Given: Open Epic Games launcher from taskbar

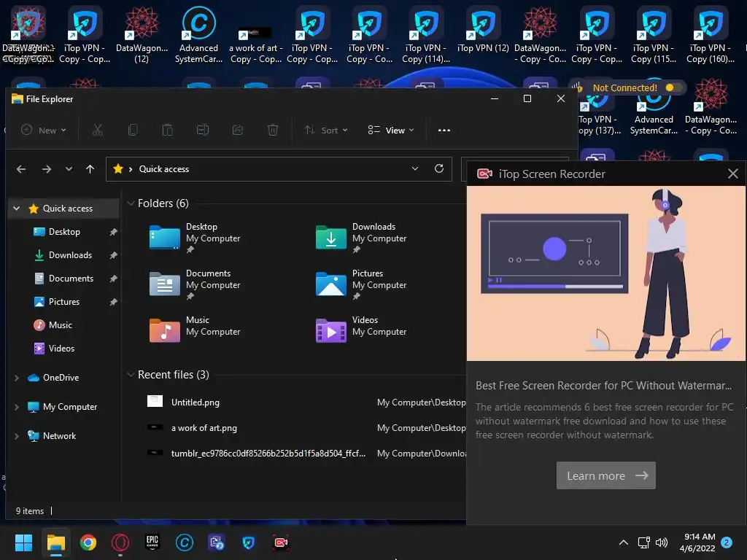Looking at the screenshot, I should [152, 542].
